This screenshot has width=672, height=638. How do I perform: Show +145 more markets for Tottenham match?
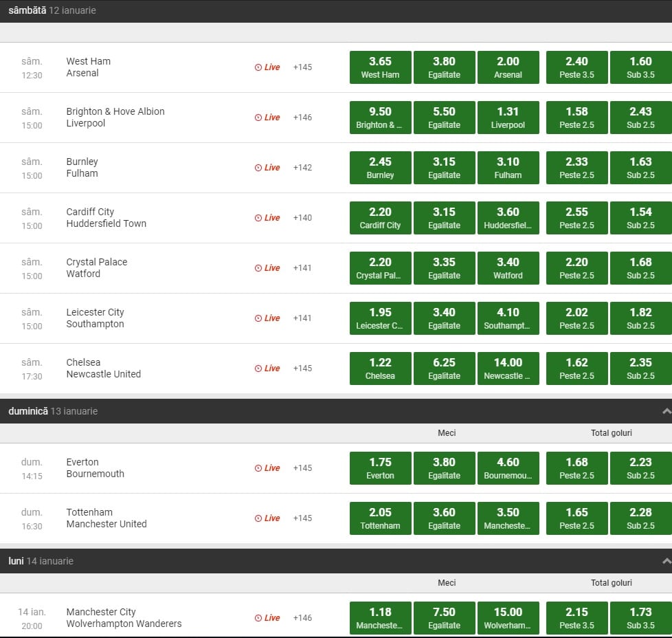pyautogui.click(x=302, y=518)
